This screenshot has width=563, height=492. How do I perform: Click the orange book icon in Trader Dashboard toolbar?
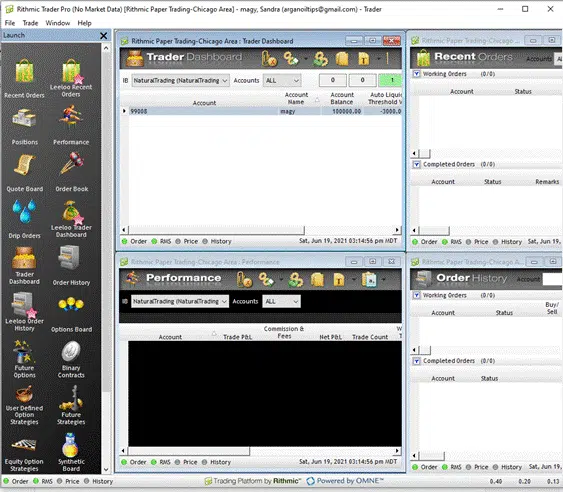342,59
